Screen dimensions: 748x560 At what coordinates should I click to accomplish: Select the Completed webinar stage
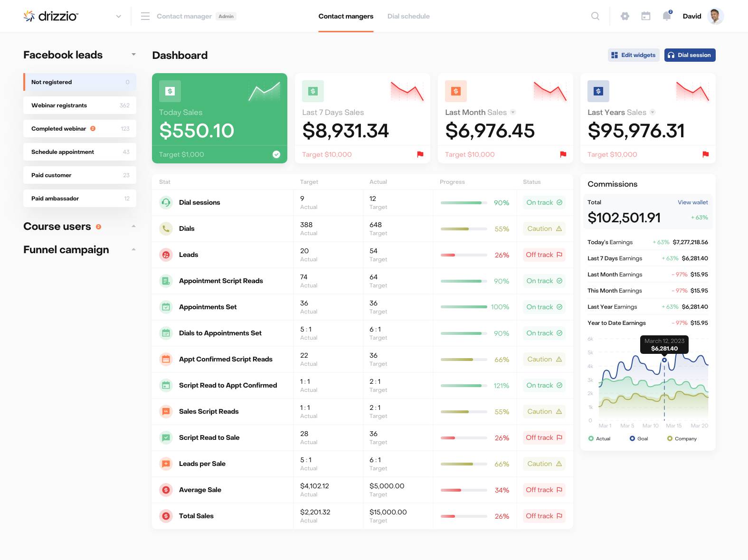tap(80, 129)
